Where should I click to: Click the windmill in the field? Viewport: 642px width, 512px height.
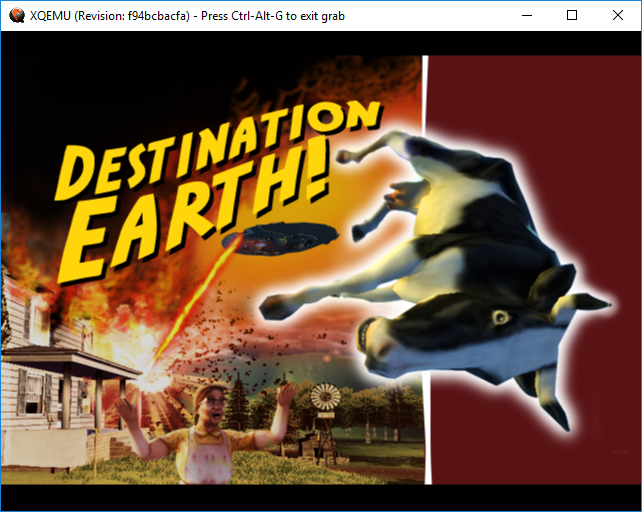pos(326,422)
